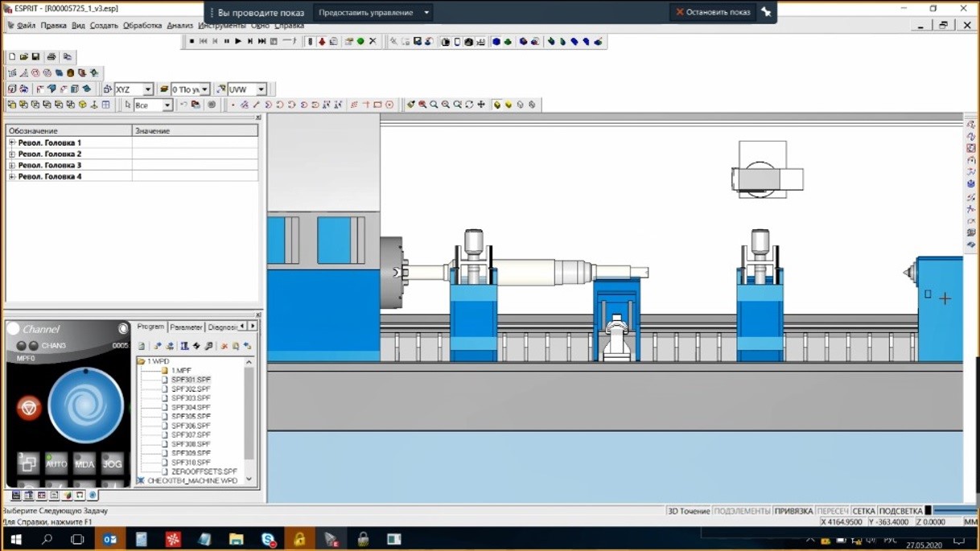
Task: Click program list vertical scrollbar
Action: point(249,414)
